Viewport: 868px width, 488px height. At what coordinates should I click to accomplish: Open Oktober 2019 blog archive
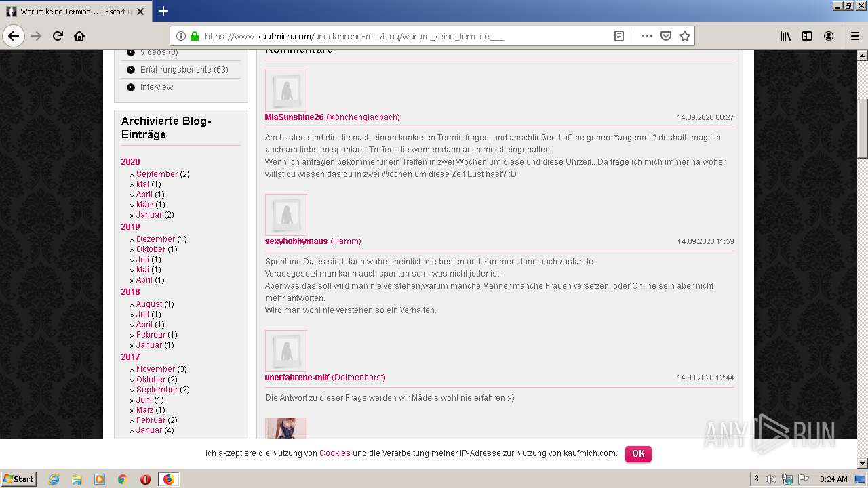(x=151, y=249)
